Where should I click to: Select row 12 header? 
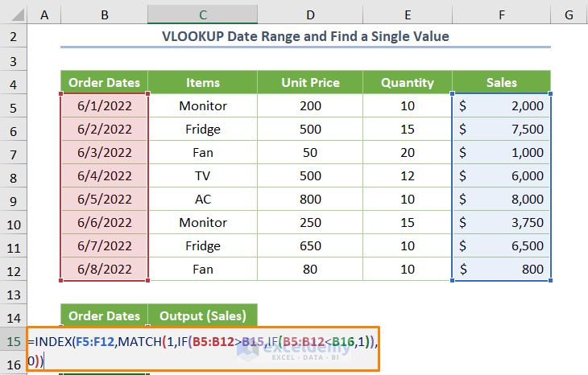(x=14, y=269)
